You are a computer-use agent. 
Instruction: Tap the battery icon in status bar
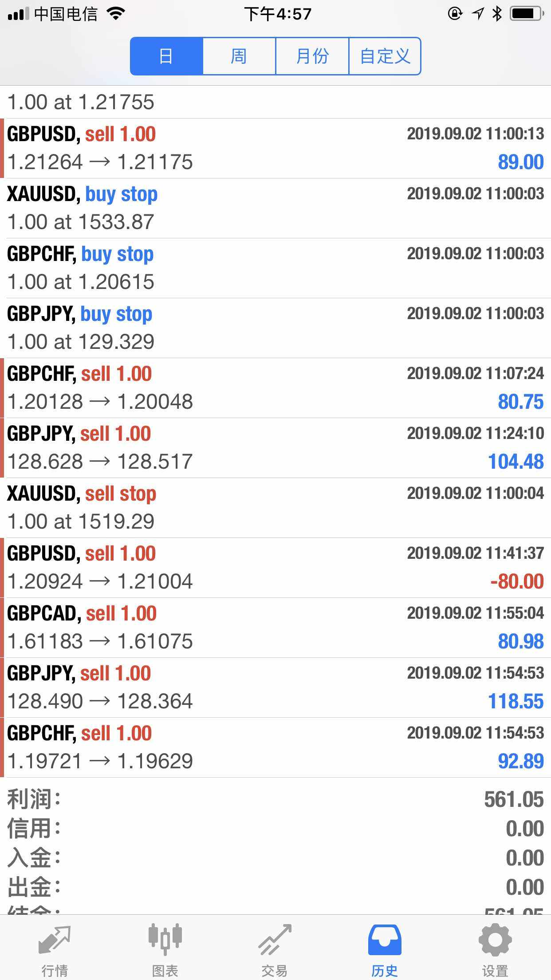(x=527, y=14)
